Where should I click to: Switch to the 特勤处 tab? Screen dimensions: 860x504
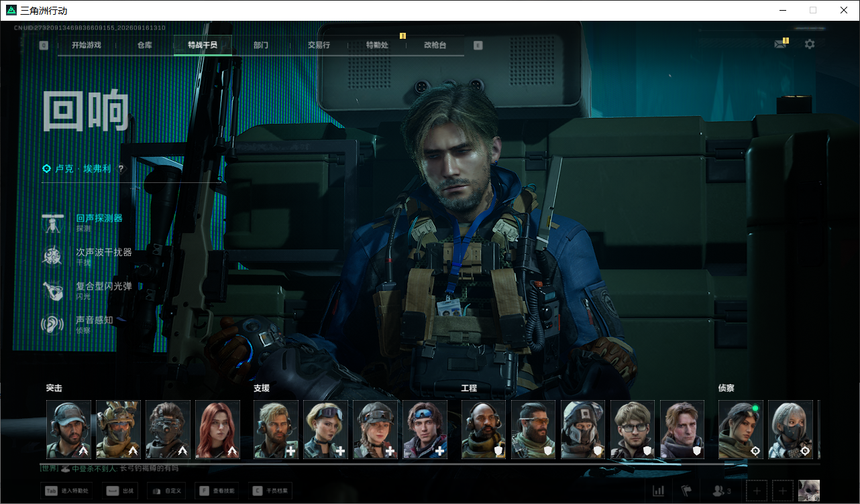tap(377, 46)
